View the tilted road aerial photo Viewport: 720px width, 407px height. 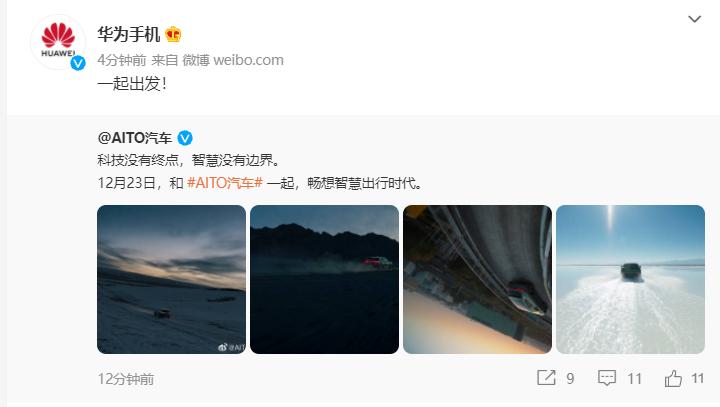coord(477,279)
